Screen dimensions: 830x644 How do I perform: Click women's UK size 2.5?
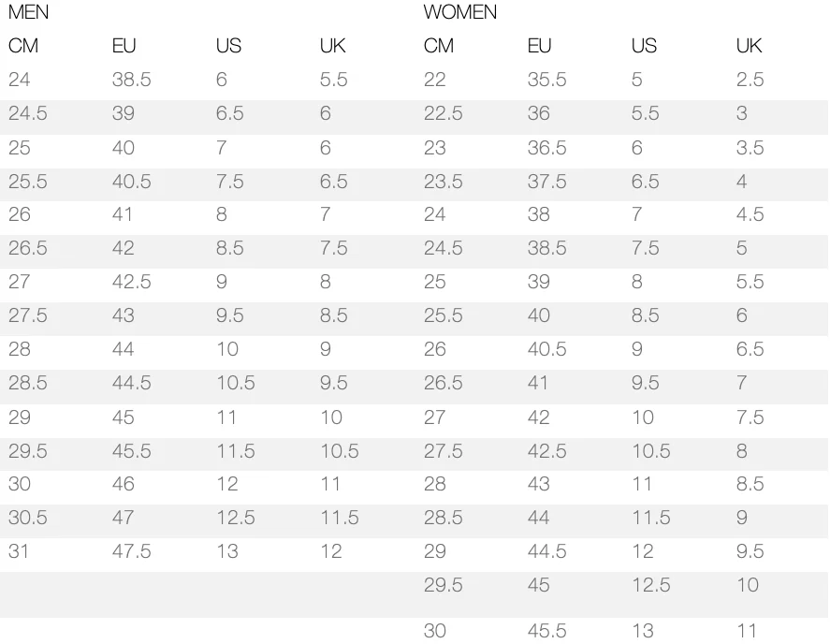point(750,80)
